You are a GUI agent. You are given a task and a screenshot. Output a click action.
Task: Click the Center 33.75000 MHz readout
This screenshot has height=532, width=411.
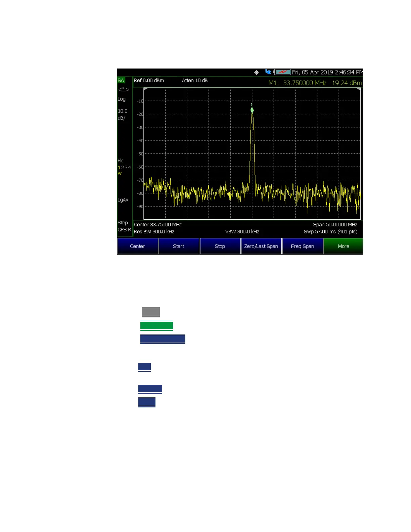[x=158, y=224]
